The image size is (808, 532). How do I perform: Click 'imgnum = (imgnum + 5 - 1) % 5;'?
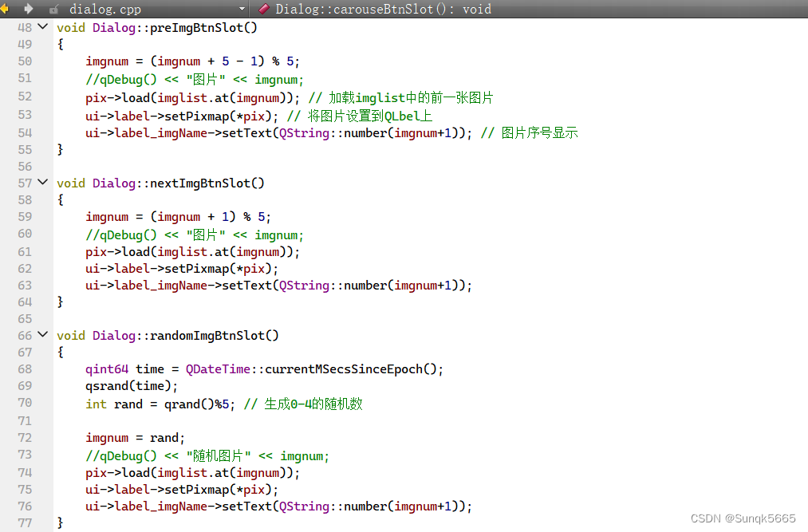[x=193, y=61]
